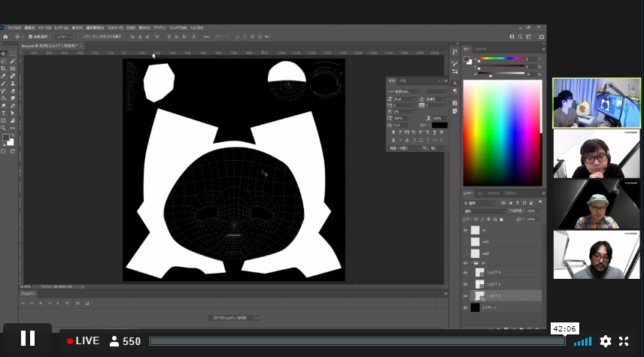Switch to the パス tab
This screenshot has height=357, width=644.
pos(480,193)
